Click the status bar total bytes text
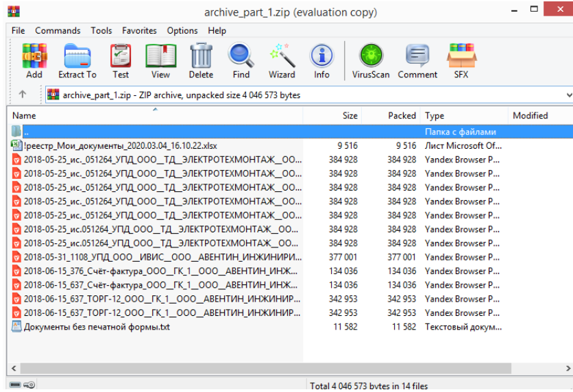Image resolution: width=573 pixels, height=392 pixels. point(369,386)
